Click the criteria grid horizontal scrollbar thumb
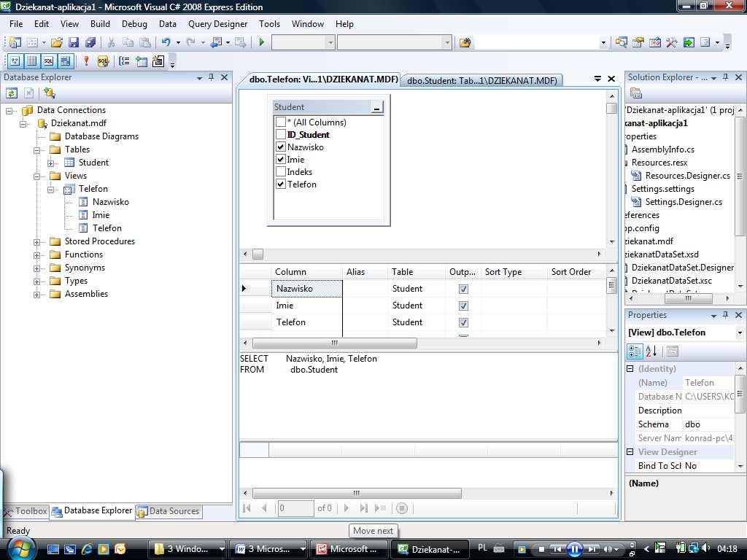The height and width of the screenshot is (560, 747). click(334, 343)
